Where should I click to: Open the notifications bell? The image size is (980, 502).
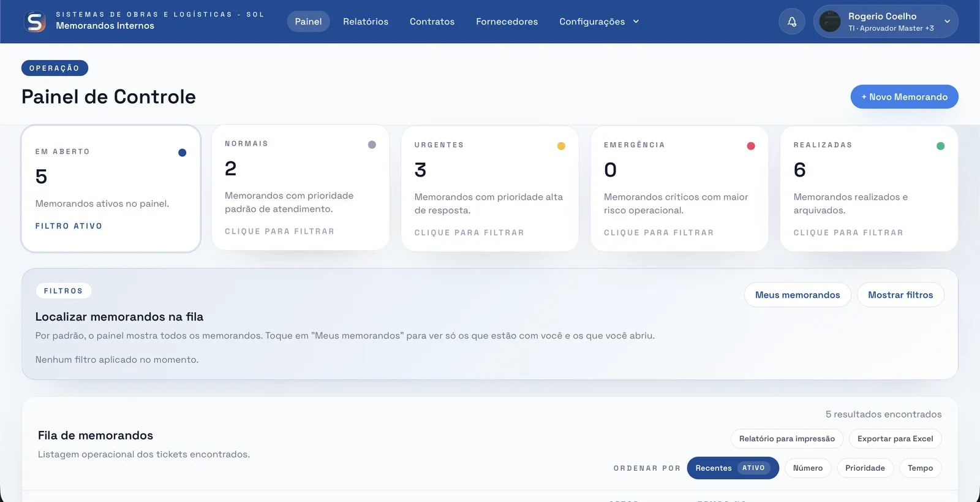tap(792, 21)
